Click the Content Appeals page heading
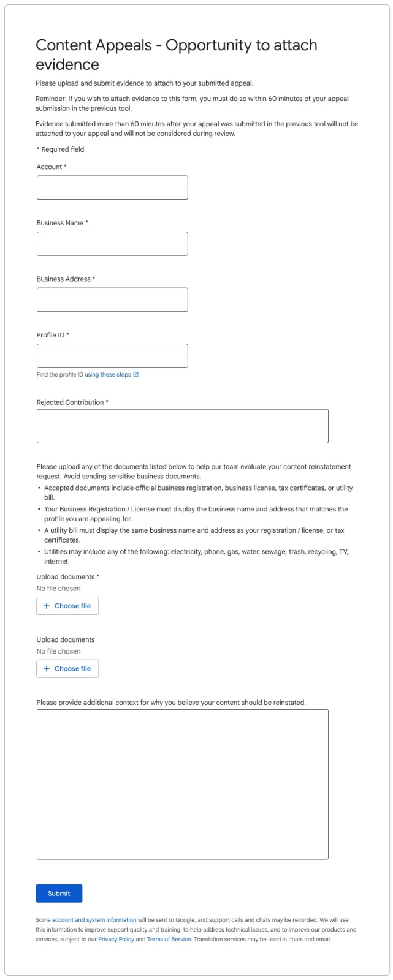The image size is (393, 980). (177, 54)
